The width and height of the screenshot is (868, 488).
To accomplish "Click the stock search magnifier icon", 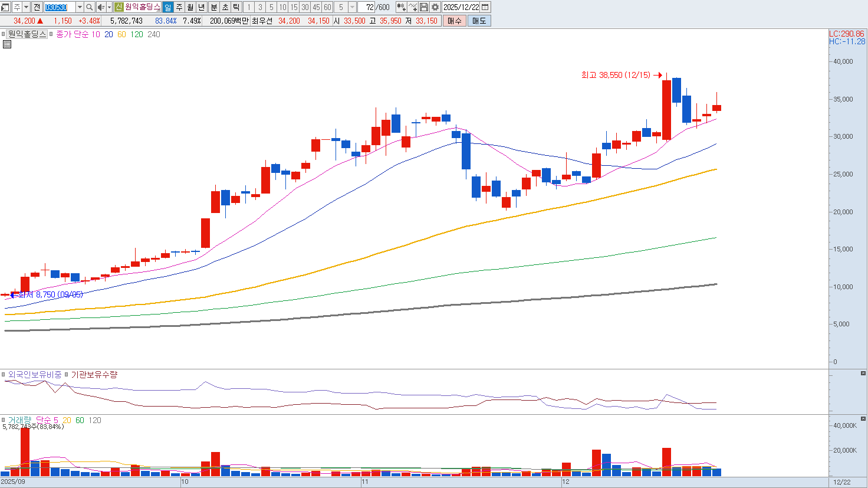I will click(90, 7).
